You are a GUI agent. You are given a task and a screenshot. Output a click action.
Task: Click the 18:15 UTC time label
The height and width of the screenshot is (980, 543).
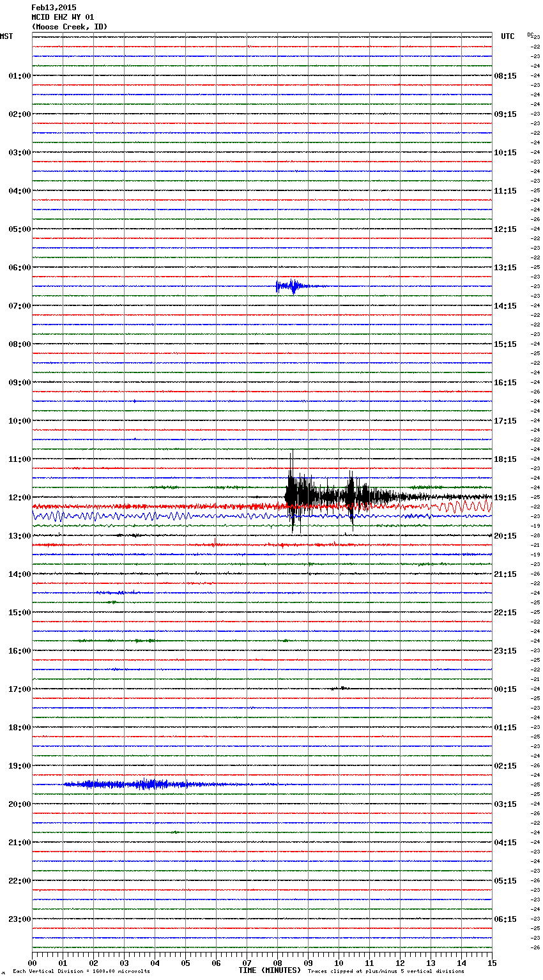click(x=505, y=459)
